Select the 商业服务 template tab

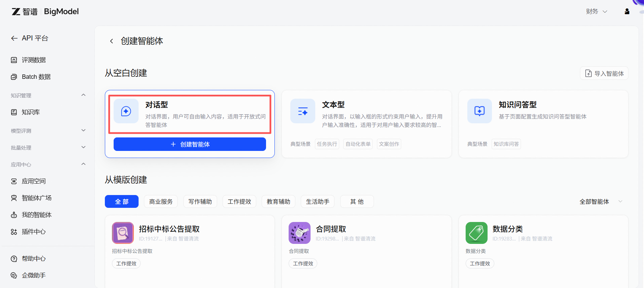pyautogui.click(x=161, y=201)
